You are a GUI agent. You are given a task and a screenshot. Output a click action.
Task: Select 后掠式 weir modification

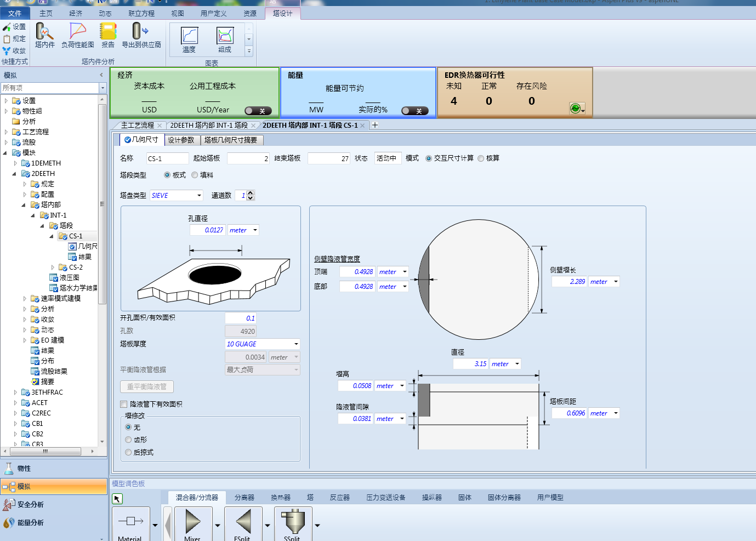(128, 453)
